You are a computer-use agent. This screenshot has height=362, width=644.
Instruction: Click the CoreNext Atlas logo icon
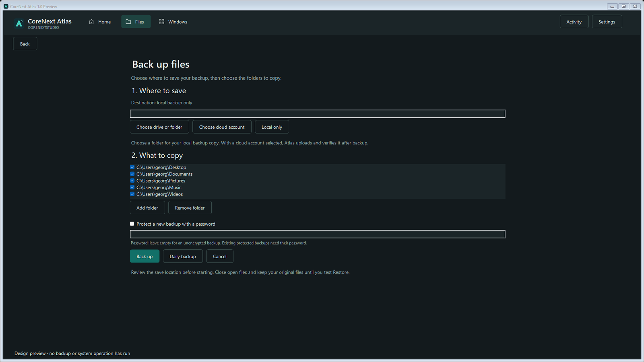[x=19, y=23]
